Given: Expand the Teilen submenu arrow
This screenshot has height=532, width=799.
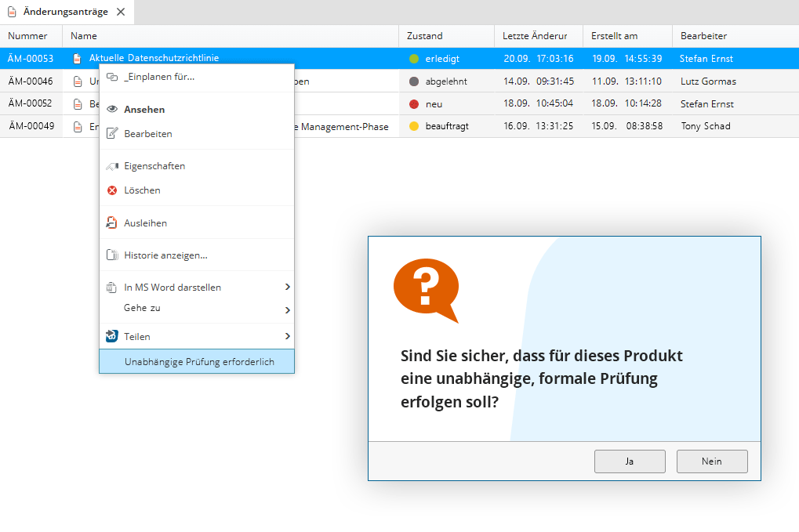Looking at the screenshot, I should (287, 336).
